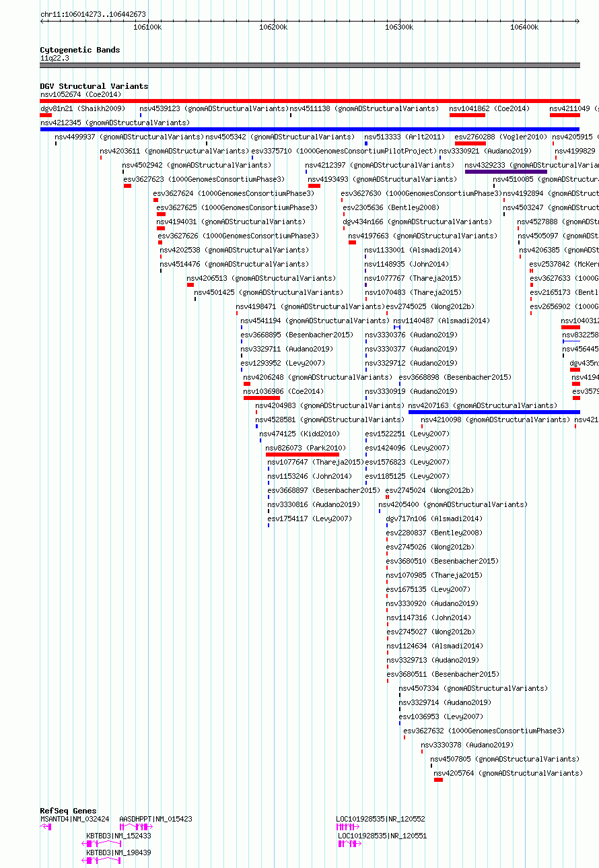The width and height of the screenshot is (599, 868).
Task: Open the esv3627624 variant label
Action: tap(234, 193)
